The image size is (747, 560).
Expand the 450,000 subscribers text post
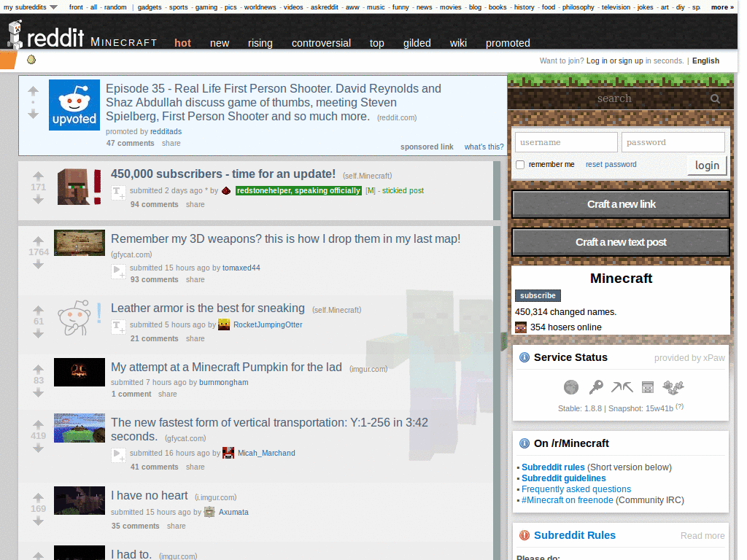[118, 192]
